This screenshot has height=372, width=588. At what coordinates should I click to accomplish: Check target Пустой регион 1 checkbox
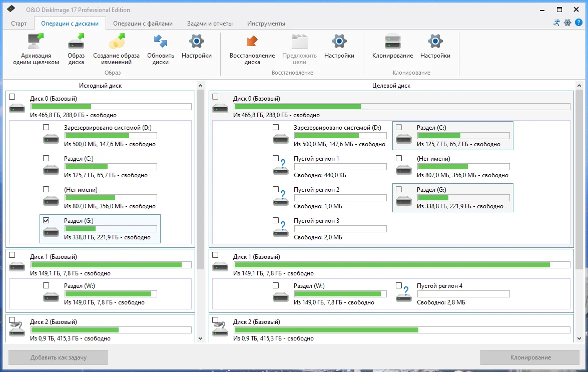pos(276,158)
